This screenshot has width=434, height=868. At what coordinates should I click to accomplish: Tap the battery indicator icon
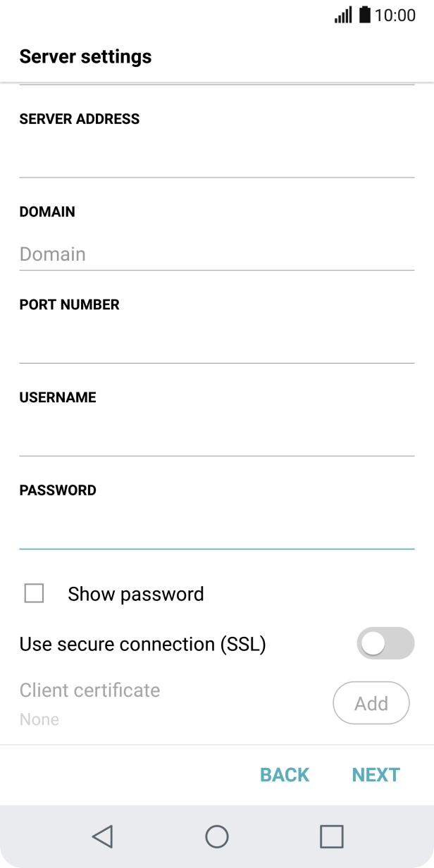364,15
